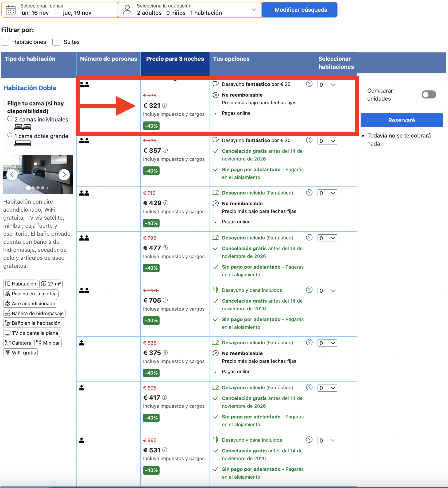The width and height of the screenshot is (448, 488).
Task: Open room quantity dropdown for € 477 offer
Action: (x=327, y=238)
